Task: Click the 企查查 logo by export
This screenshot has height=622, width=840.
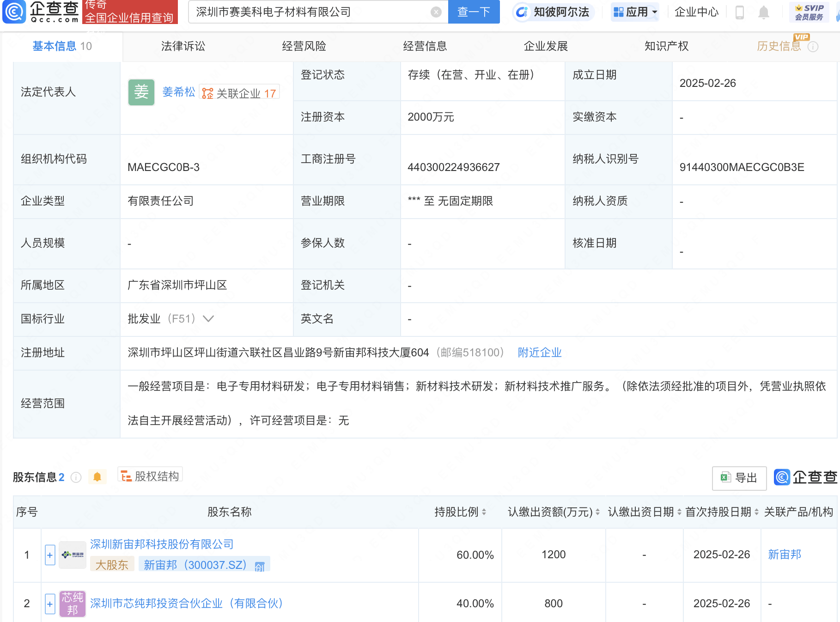Action: click(805, 477)
